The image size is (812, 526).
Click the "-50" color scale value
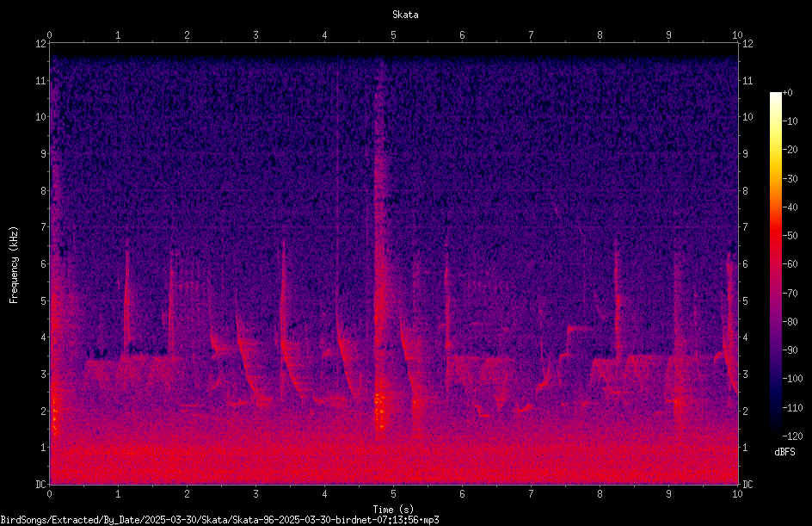pyautogui.click(x=790, y=236)
